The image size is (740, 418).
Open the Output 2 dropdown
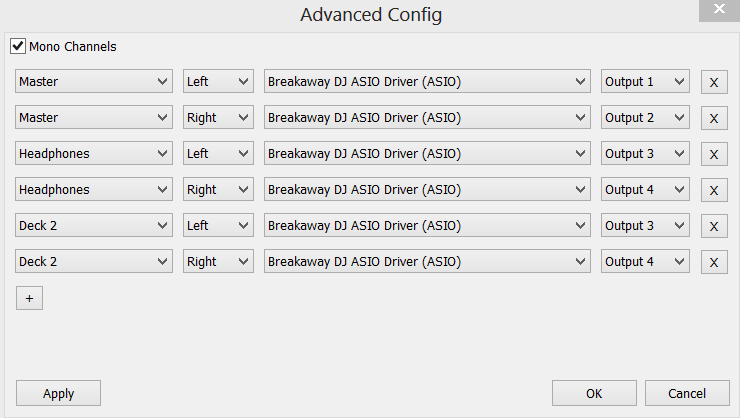click(645, 118)
